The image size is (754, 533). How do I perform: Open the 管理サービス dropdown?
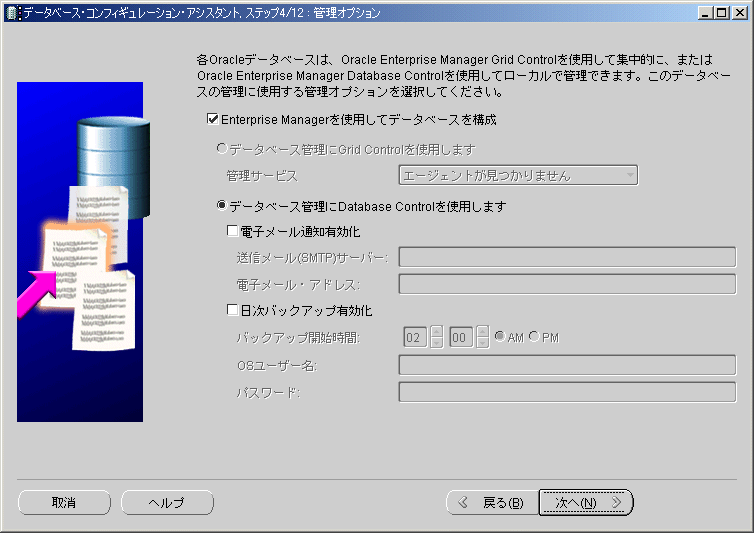518,175
